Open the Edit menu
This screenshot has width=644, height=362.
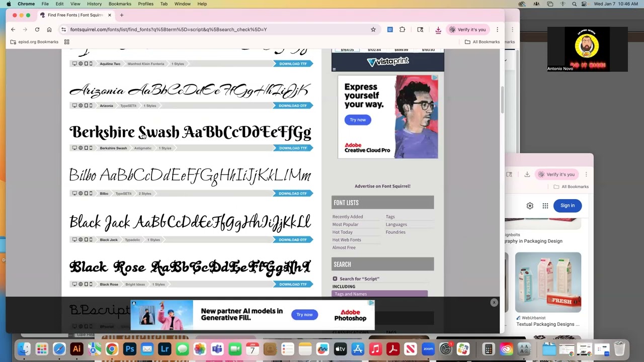pos(59,4)
